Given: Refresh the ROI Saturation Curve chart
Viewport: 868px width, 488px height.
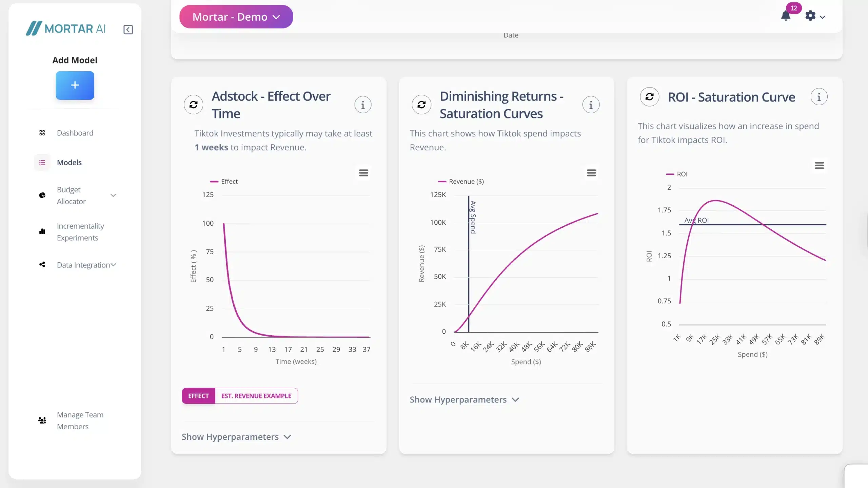Looking at the screenshot, I should point(649,97).
